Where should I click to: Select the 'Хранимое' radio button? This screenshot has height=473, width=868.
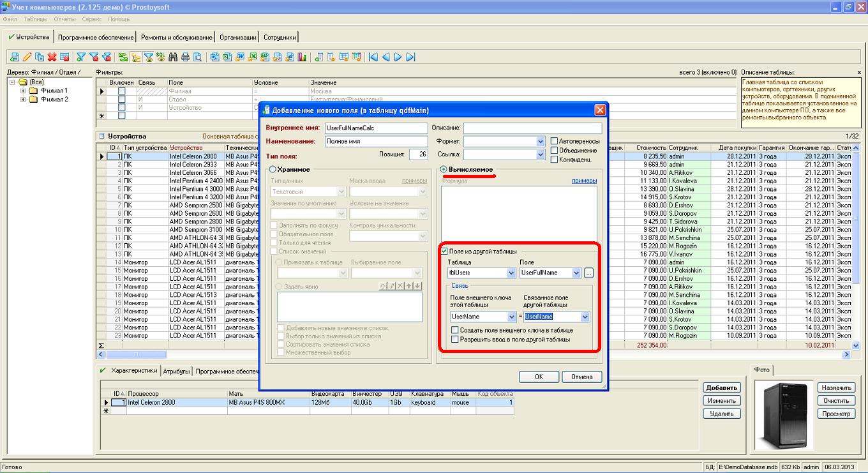pos(273,169)
